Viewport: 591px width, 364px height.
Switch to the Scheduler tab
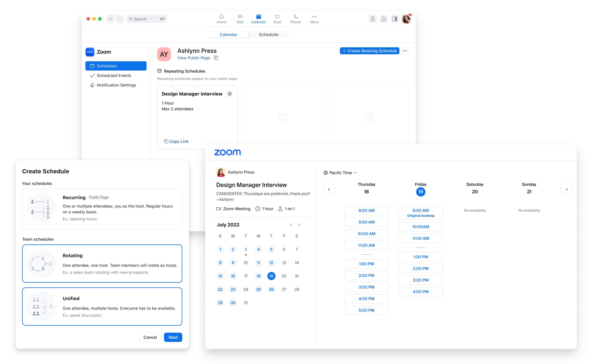pos(268,34)
